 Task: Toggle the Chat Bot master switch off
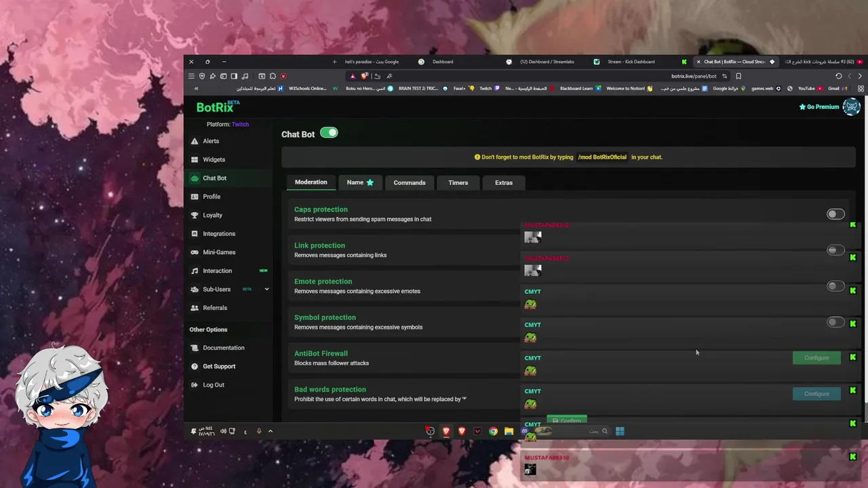pyautogui.click(x=329, y=133)
